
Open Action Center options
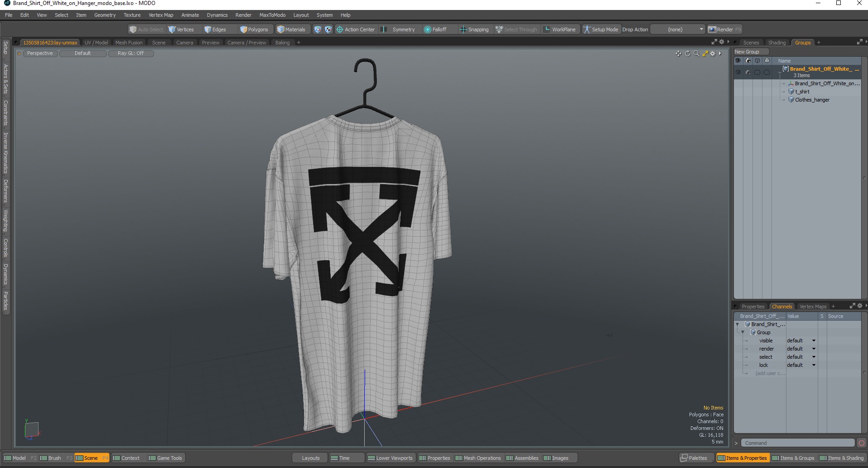356,29
